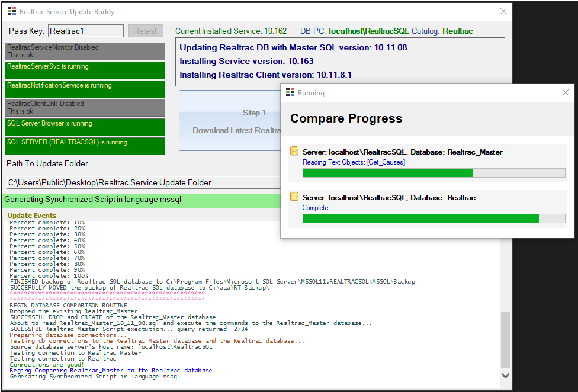
Task: Click the Update Events scrollbar thumb
Action: [x=505, y=340]
